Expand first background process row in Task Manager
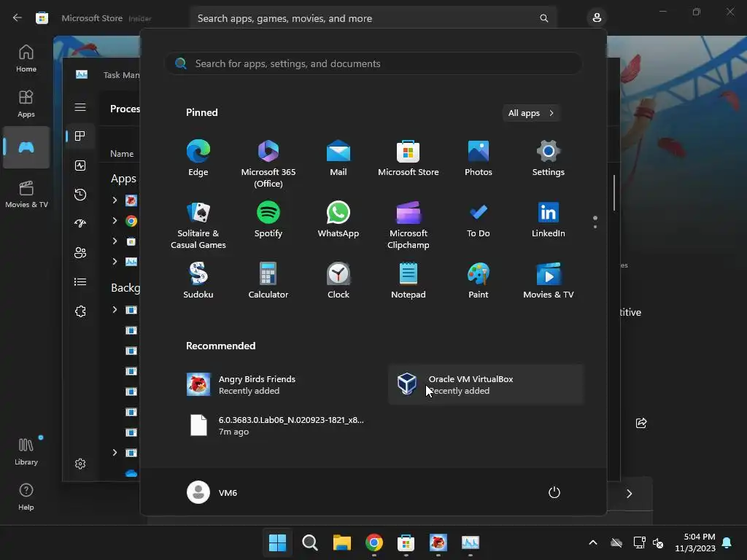This screenshot has height=560, width=747. click(115, 309)
